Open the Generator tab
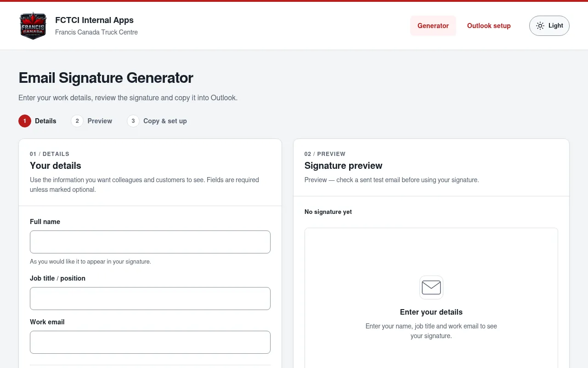Screen dimensions: 588x368 click(433, 26)
